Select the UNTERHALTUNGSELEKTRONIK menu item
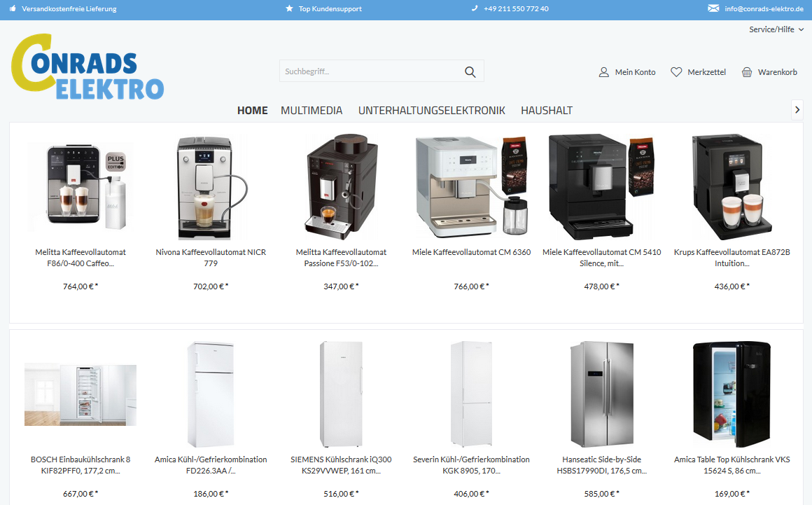The width and height of the screenshot is (812, 505). pos(431,111)
